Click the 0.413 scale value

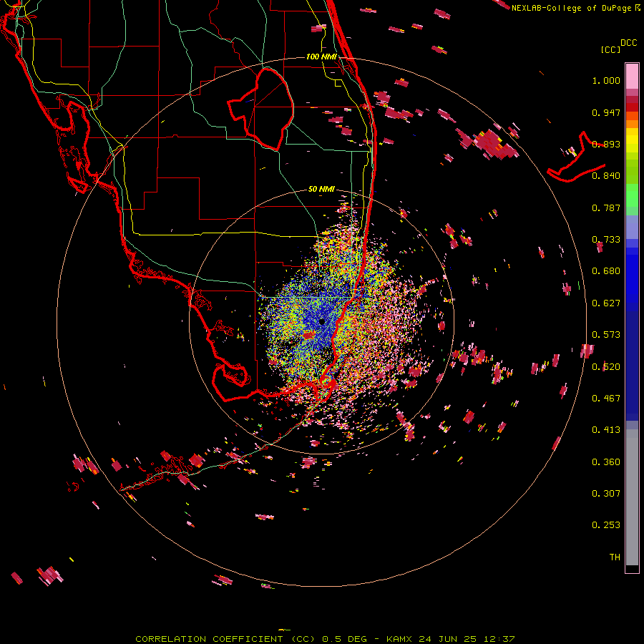606,430
